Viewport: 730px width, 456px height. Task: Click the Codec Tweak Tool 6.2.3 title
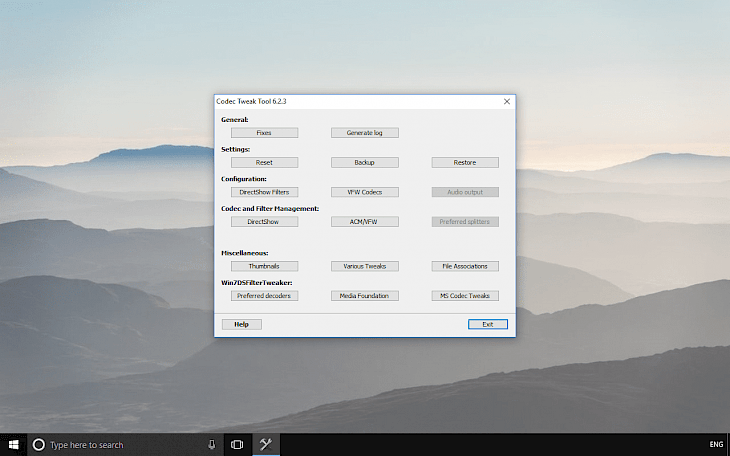(x=251, y=102)
